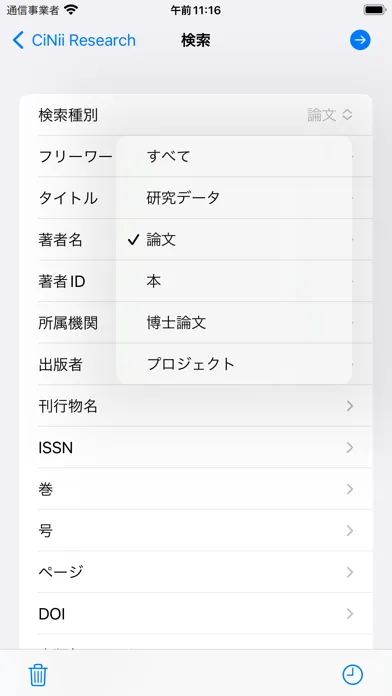The image size is (392, 696).
Task: Open the 刊行物名 field row
Action: [x=196, y=406]
